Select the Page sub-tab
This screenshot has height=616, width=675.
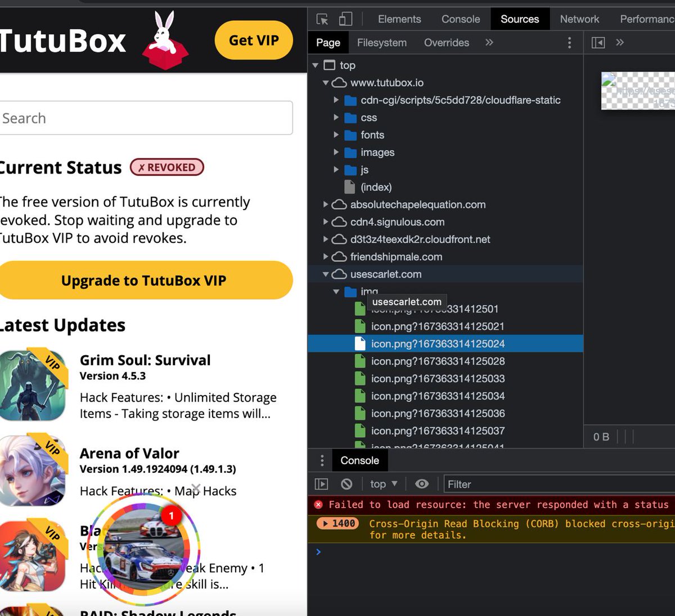pyautogui.click(x=328, y=43)
